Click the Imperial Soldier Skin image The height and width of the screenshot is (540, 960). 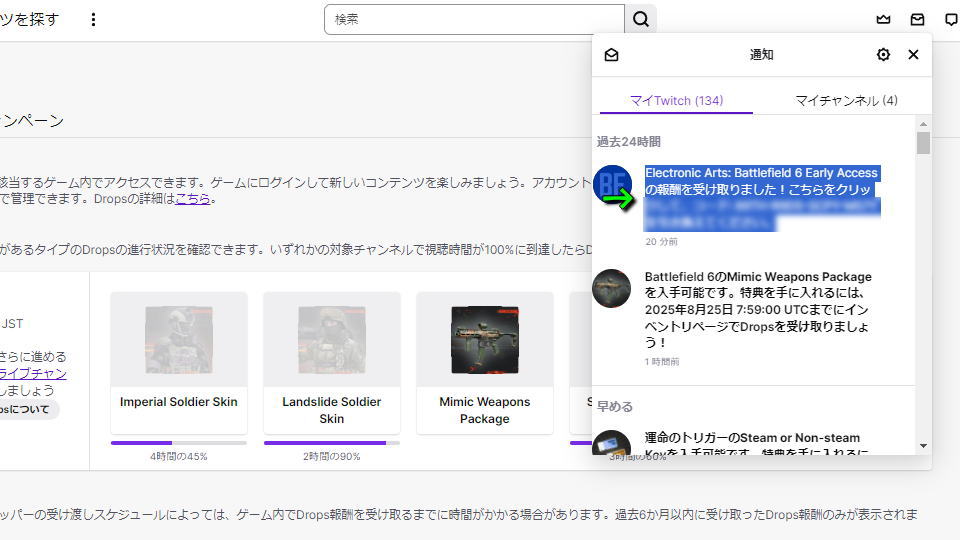click(179, 340)
